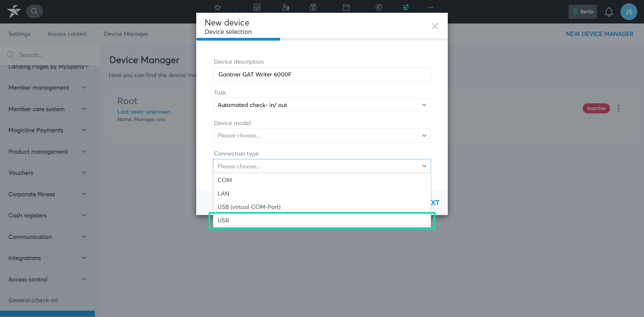Open the global search magnifier button
The image size is (644, 317).
tap(34, 11)
